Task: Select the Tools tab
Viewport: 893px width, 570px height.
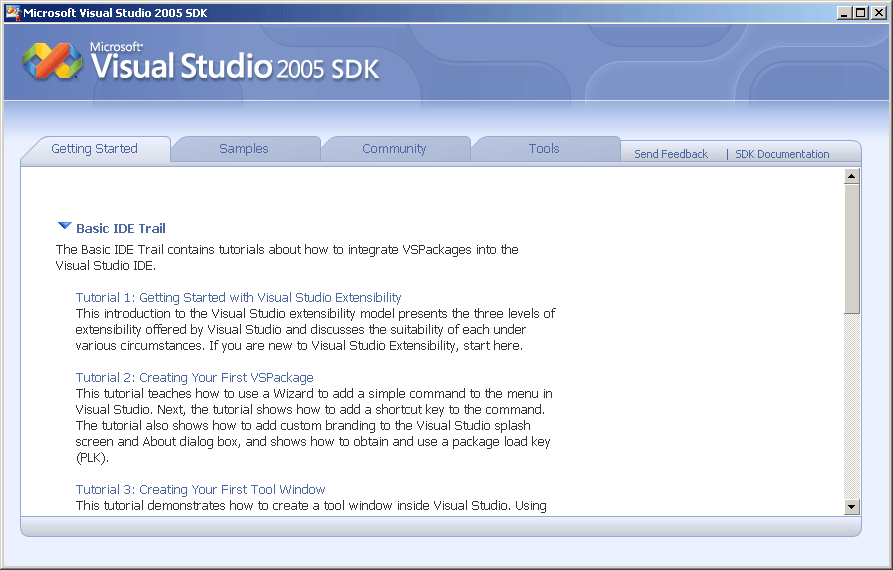Action: (544, 149)
